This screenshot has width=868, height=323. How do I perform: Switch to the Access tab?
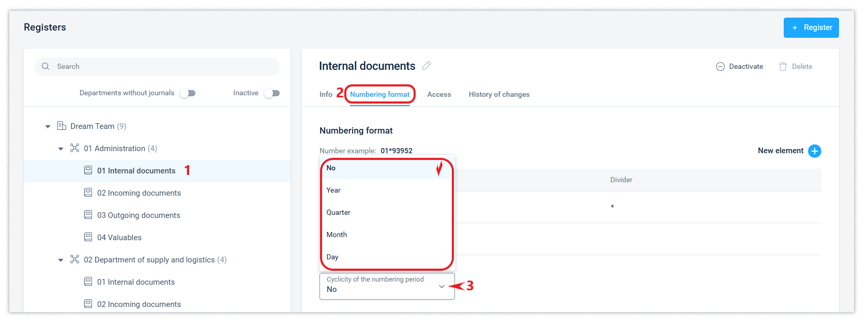(x=439, y=94)
